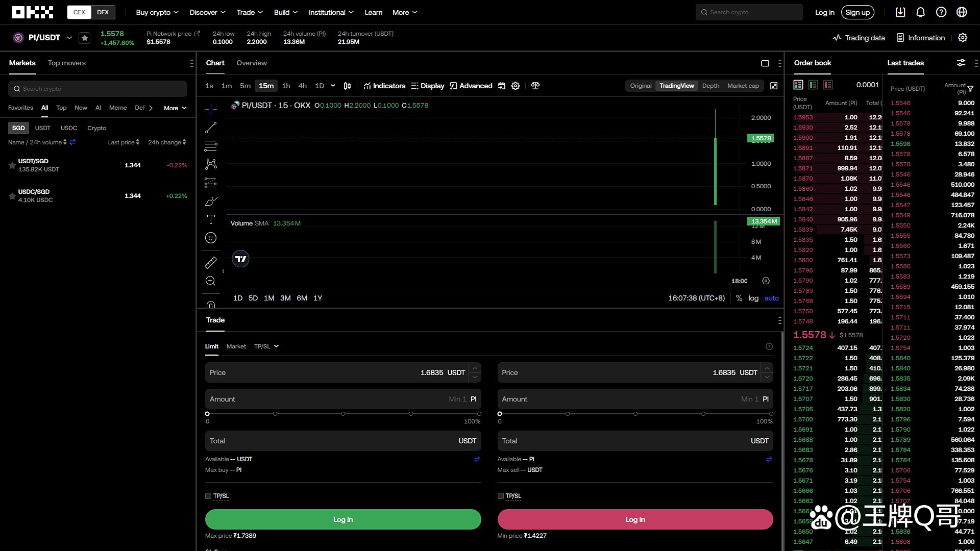Switch exchange mode to CEX
The width and height of the screenshot is (980, 551).
click(79, 12)
